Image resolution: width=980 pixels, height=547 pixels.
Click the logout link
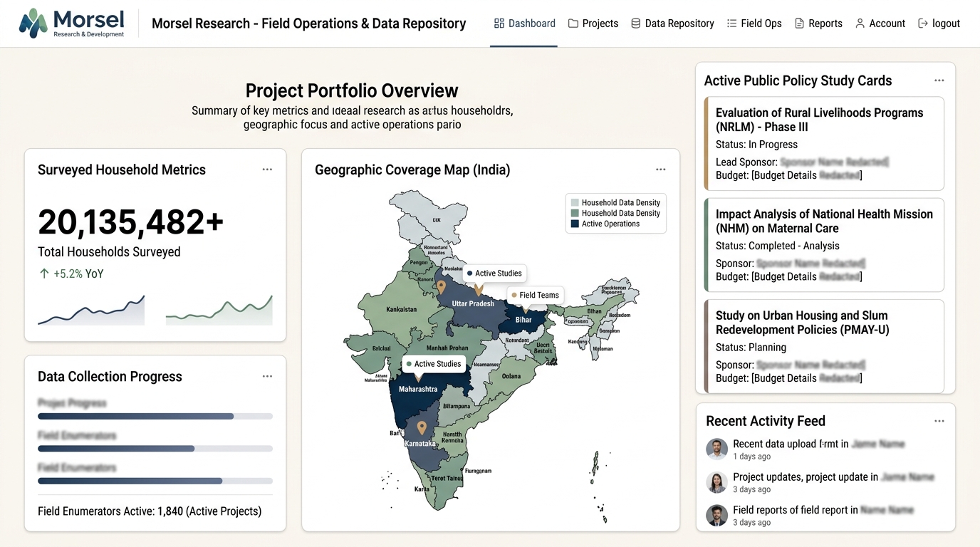(x=939, y=24)
